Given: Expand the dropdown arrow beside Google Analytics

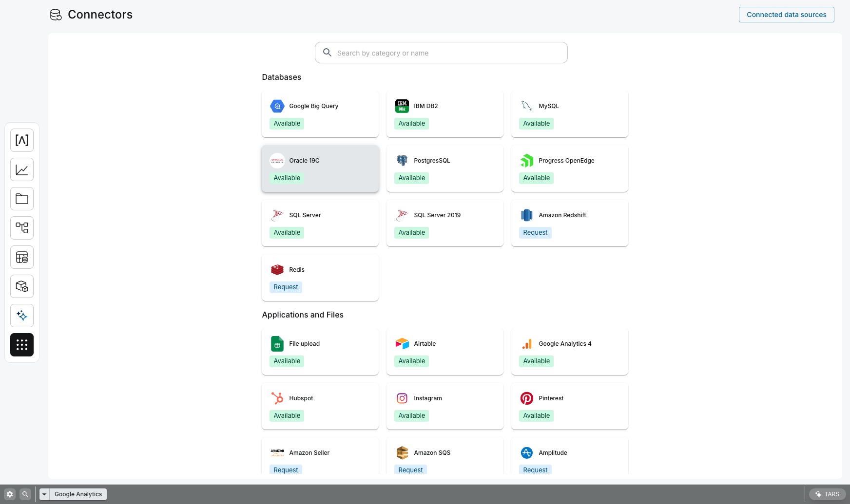Looking at the screenshot, I should tap(44, 494).
